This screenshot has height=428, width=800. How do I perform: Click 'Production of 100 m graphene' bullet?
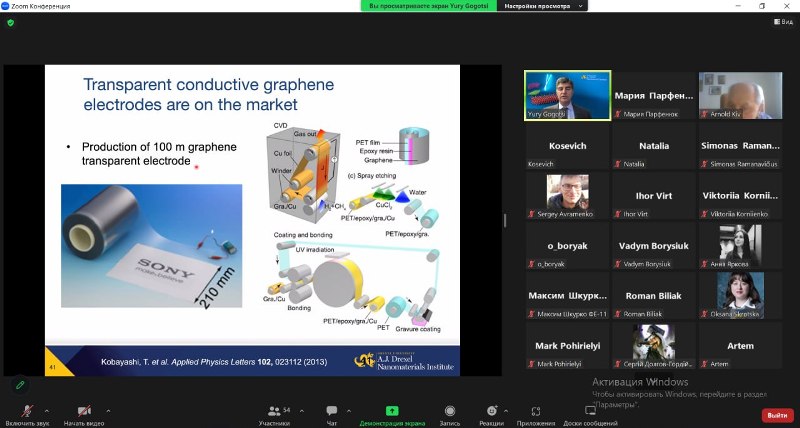click(159, 154)
